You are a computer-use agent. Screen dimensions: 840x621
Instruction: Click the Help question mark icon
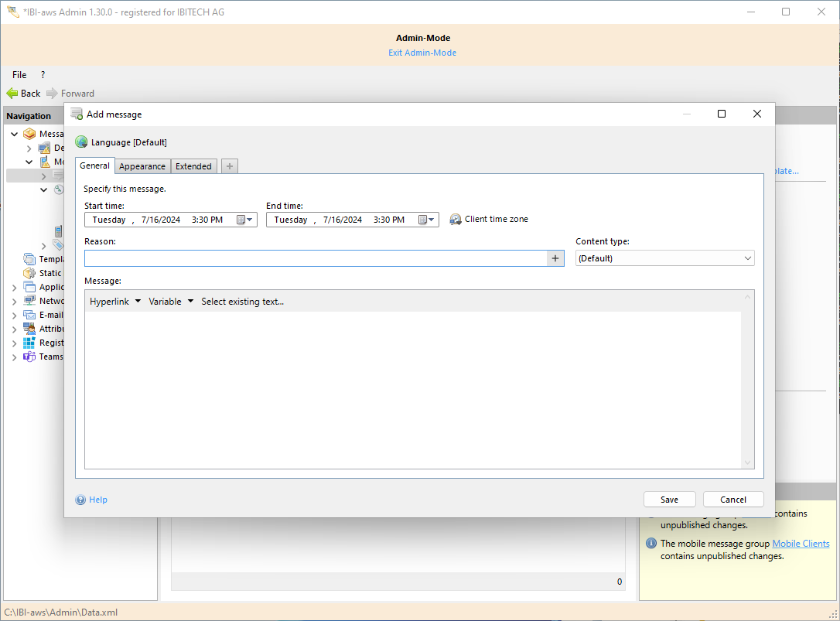click(x=80, y=500)
